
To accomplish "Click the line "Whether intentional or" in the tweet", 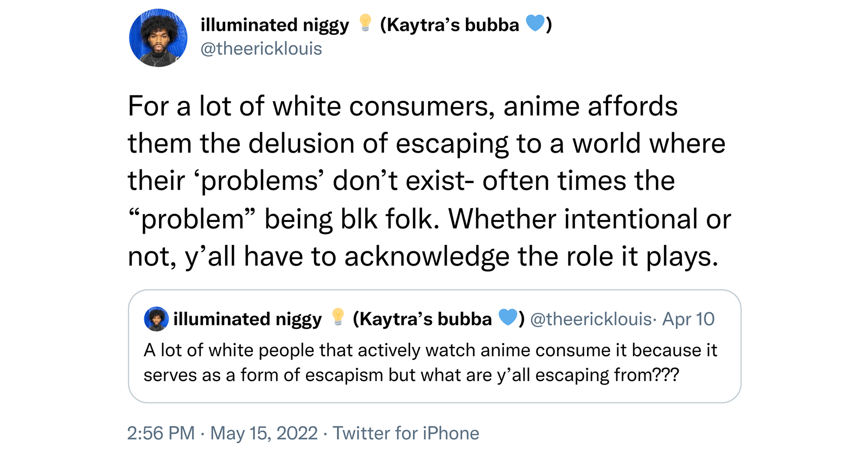I will [x=590, y=219].
